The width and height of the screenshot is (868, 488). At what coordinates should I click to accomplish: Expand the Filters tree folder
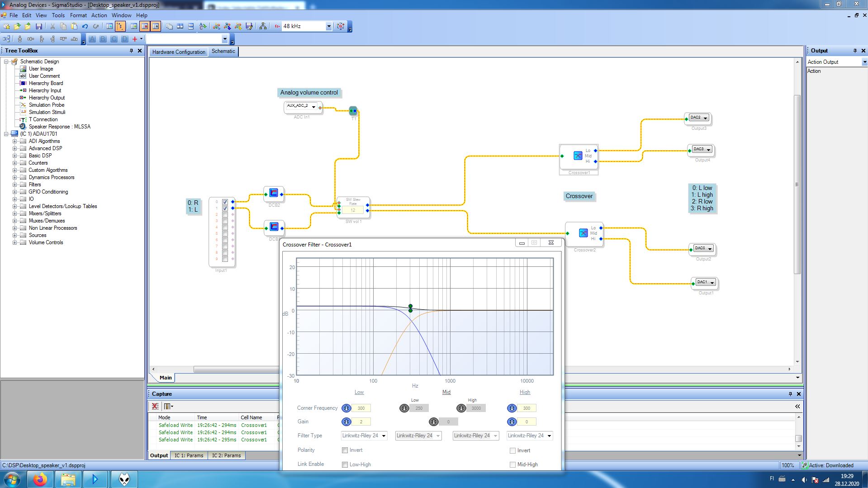tap(14, 185)
